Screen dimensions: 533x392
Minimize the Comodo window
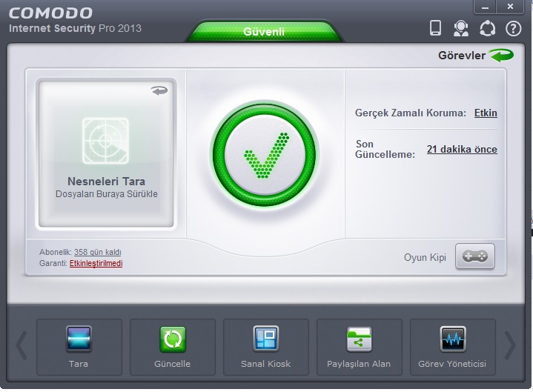(485, 7)
